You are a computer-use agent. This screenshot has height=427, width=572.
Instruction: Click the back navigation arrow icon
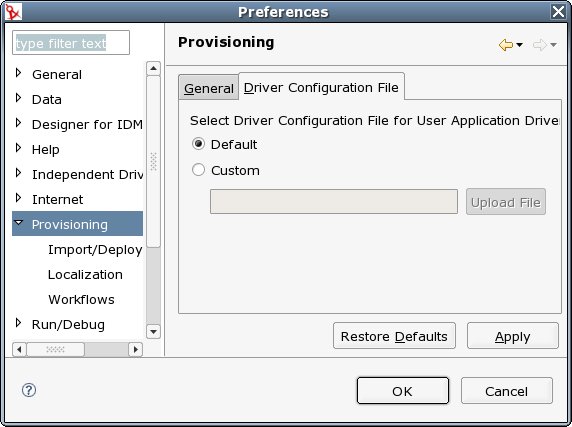tap(506, 45)
